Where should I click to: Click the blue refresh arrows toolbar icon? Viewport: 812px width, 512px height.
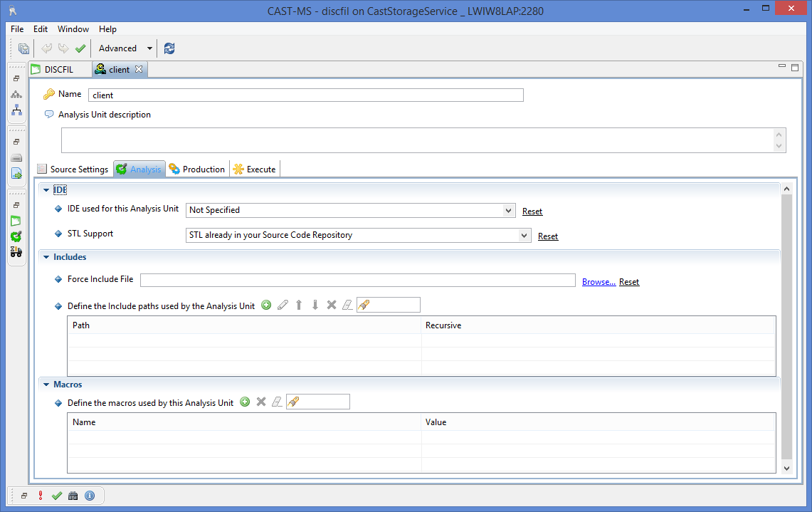[169, 48]
